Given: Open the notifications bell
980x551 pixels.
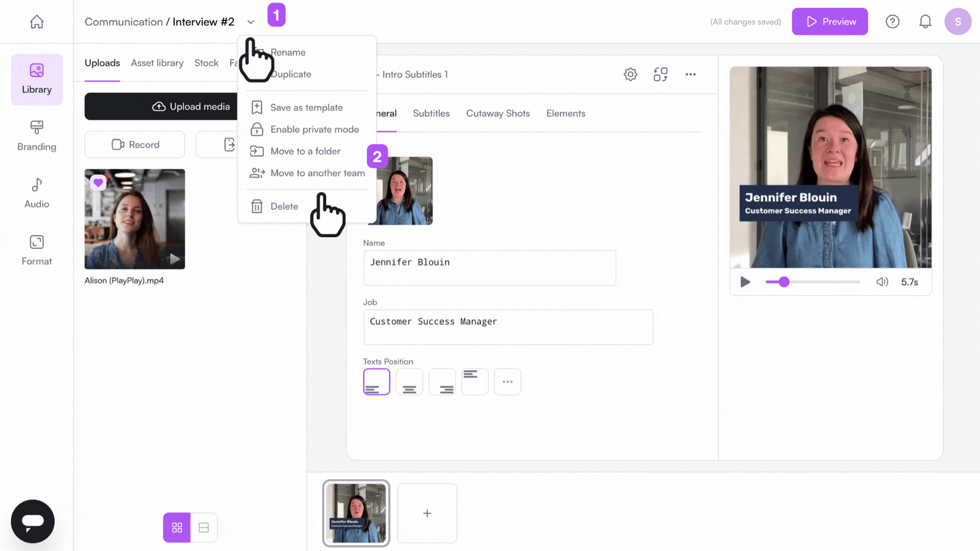Looking at the screenshot, I should pos(925,21).
